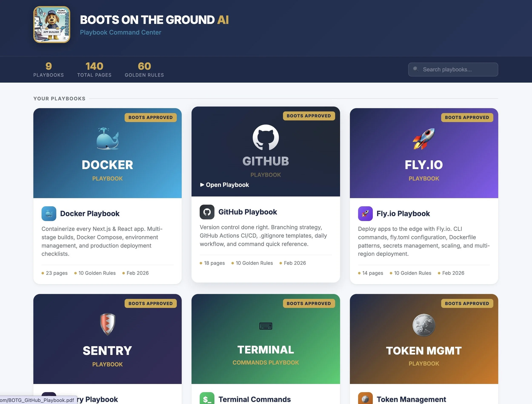Open the Terminal Commands title link

255,399
